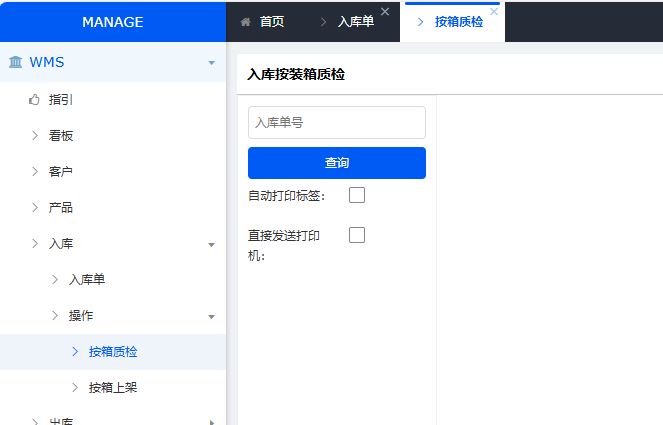Screen dimensions: 663x425
Task: Click the thumbs-up icon beside 指引
Action: (34, 99)
